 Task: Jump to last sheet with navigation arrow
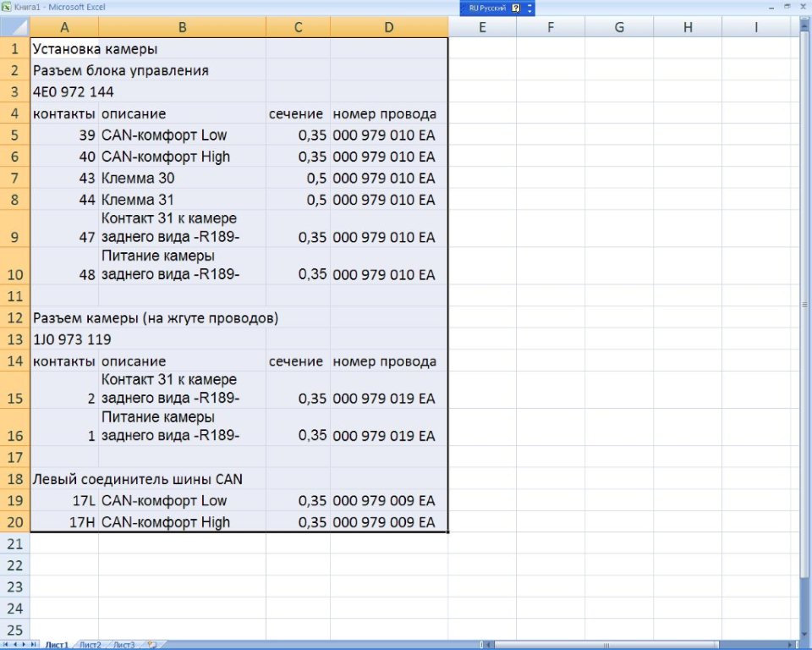tap(35, 645)
